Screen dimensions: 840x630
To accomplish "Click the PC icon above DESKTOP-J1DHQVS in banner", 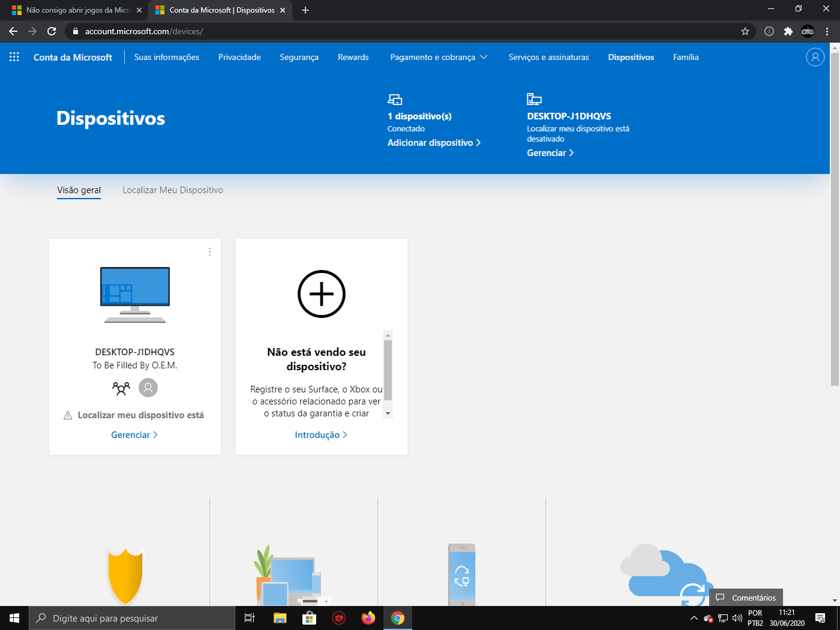I will 534,99.
